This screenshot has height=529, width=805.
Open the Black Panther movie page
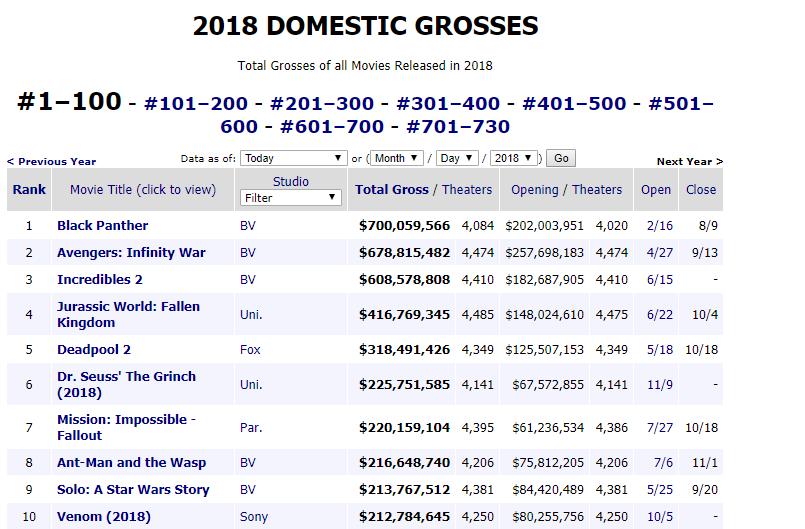point(102,225)
